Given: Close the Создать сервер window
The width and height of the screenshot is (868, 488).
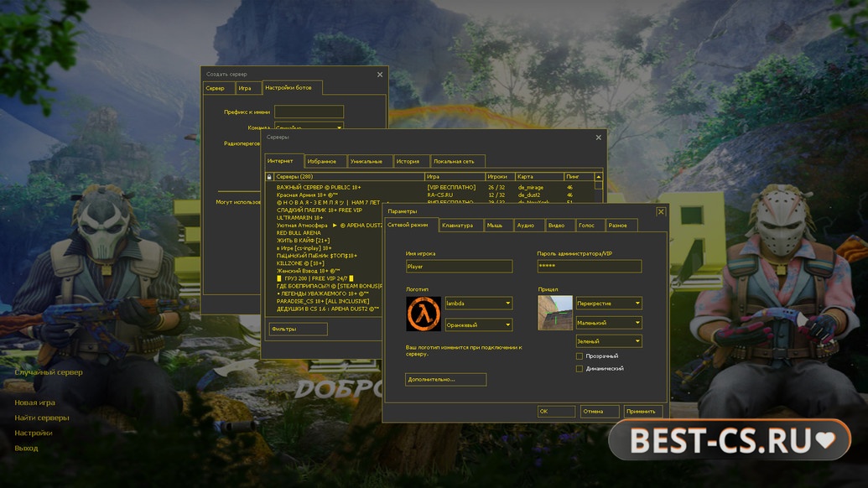Looking at the screenshot, I should pos(380,74).
